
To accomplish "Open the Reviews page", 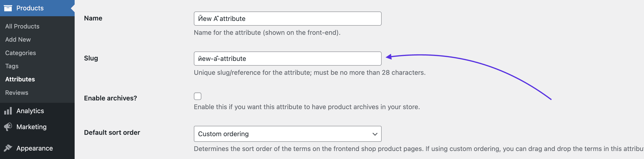I will 16,92.
